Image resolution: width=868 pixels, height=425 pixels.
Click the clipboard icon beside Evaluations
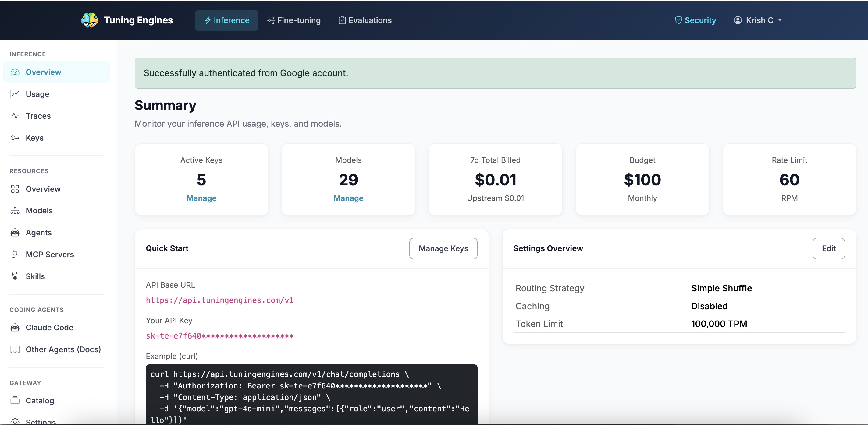pyautogui.click(x=342, y=20)
